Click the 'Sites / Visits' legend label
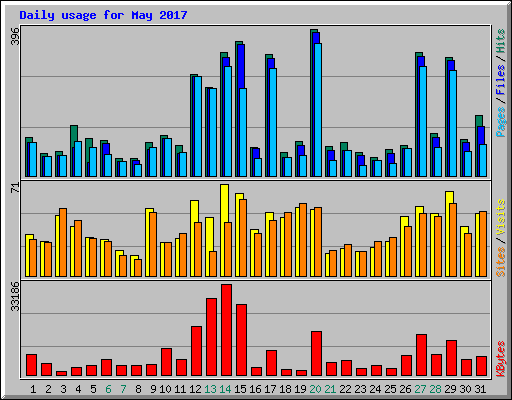This screenshot has height=400, width=512. click(501, 238)
